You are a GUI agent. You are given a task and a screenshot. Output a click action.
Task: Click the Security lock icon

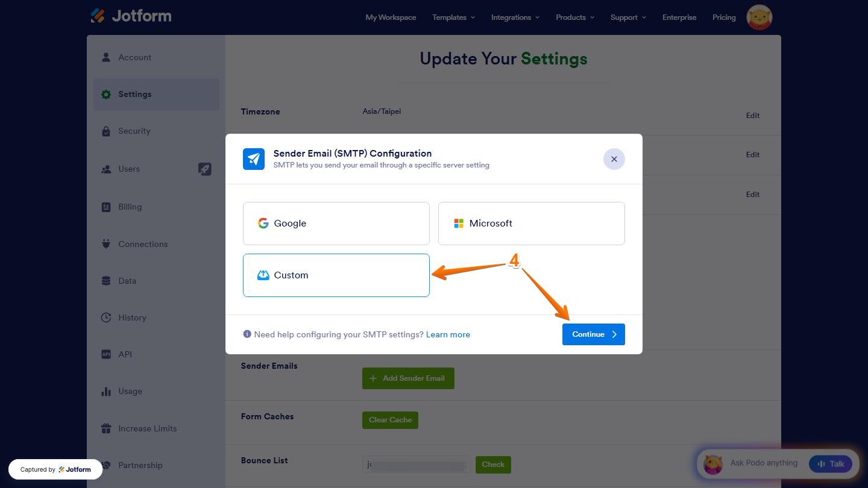point(106,131)
